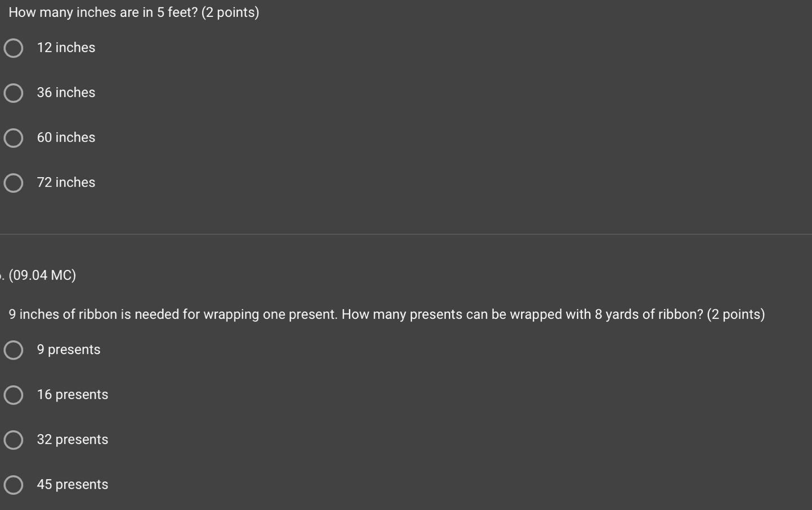Choose the 36 inches option
The image size is (812, 510).
coord(13,93)
